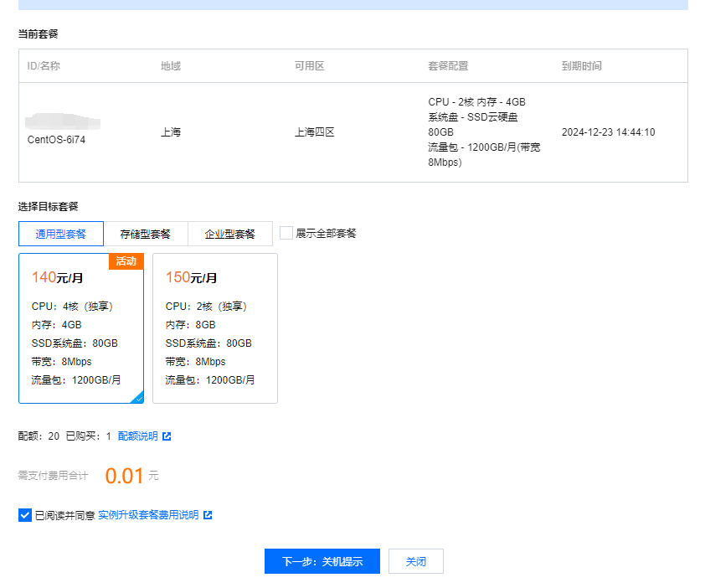Click the 套餐配置 column header
The width and height of the screenshot is (705, 588).
click(x=448, y=66)
